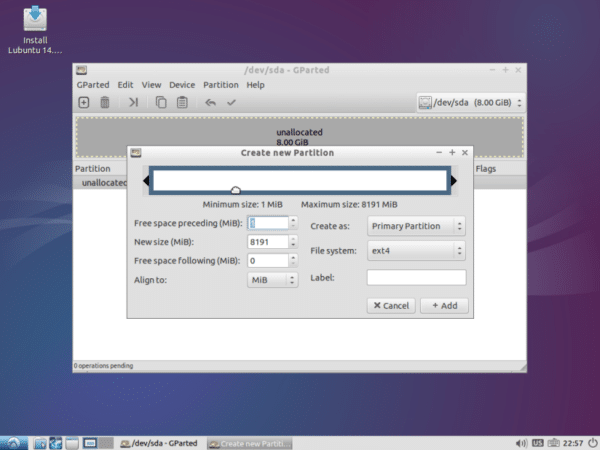The image size is (600, 450).
Task: Click the power/logout tray icon
Action: (593, 443)
